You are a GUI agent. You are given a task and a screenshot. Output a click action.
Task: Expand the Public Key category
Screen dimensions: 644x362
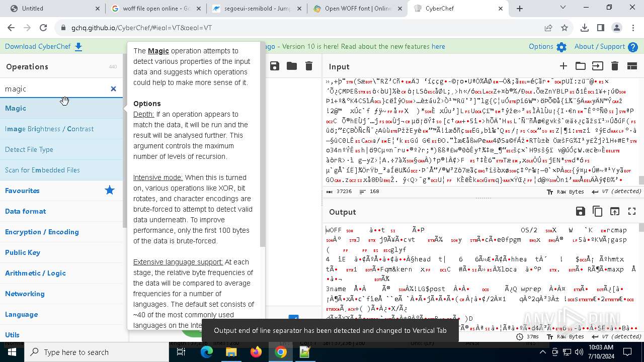61,252
